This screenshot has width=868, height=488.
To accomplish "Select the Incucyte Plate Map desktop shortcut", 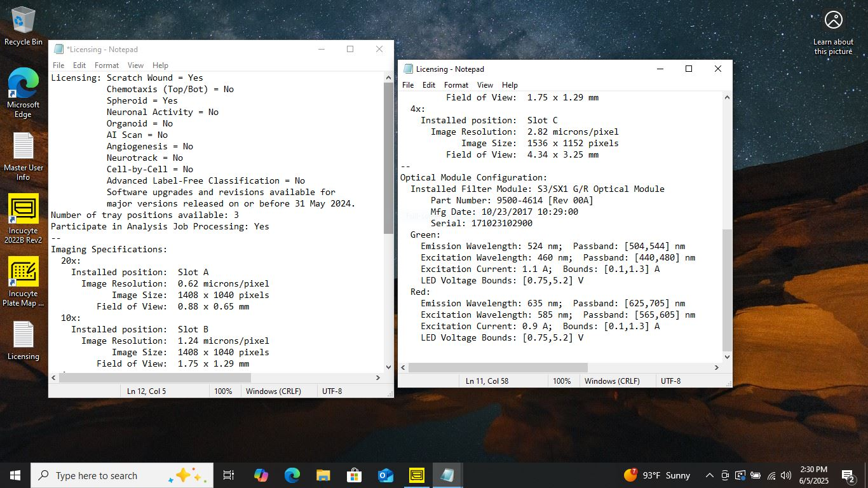I will (x=24, y=281).
